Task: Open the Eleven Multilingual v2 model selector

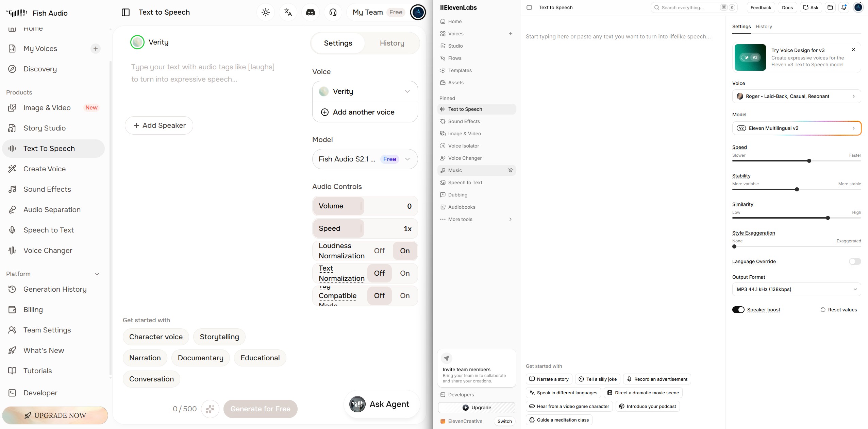Action: pyautogui.click(x=797, y=128)
